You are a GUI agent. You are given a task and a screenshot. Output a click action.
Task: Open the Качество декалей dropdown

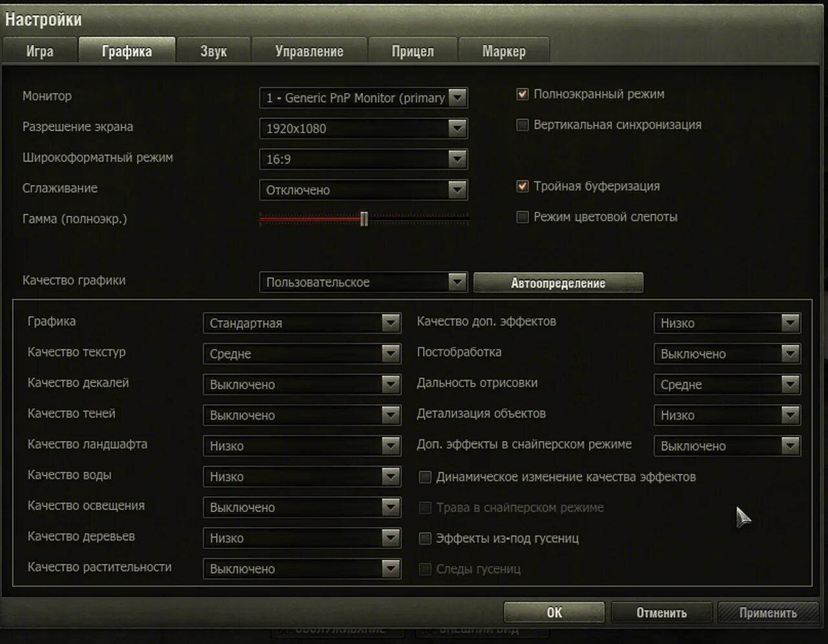tap(302, 384)
